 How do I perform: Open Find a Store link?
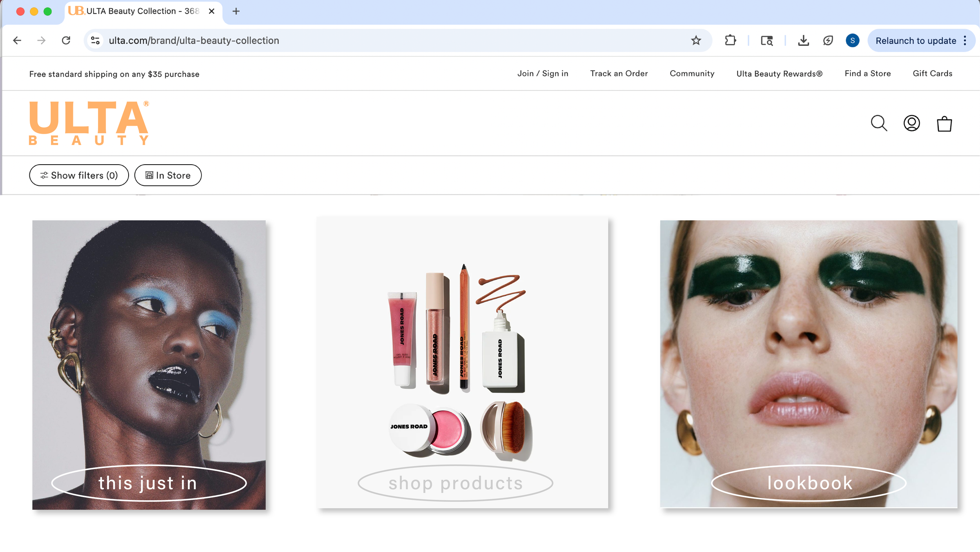coord(867,73)
